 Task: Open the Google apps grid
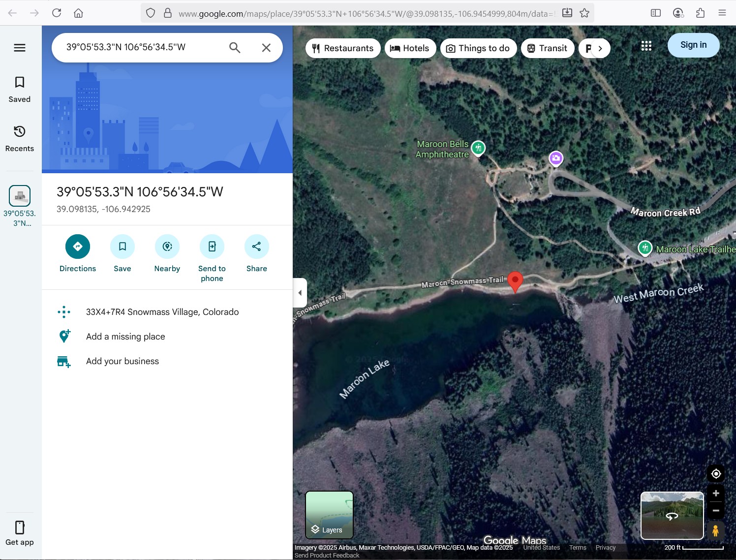(x=646, y=46)
